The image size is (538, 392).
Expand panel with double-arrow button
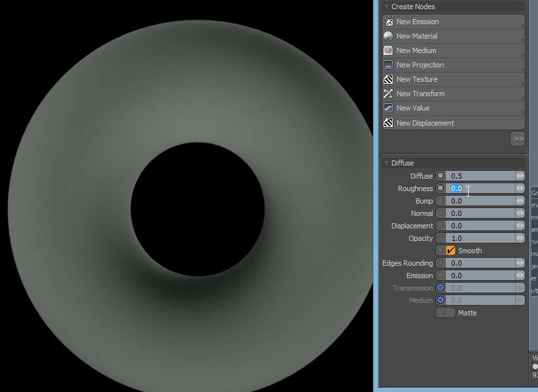tap(518, 139)
